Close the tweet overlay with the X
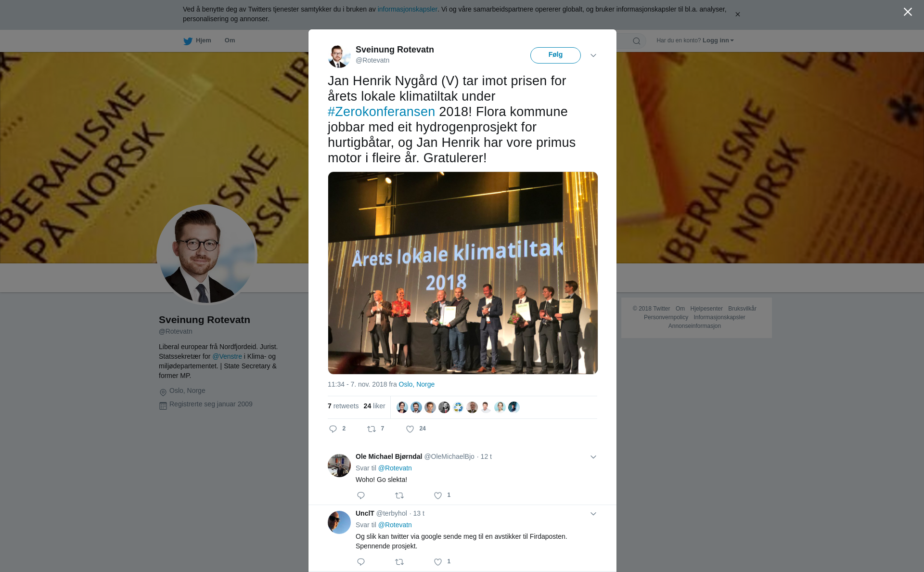This screenshot has width=924, height=572. [x=908, y=12]
